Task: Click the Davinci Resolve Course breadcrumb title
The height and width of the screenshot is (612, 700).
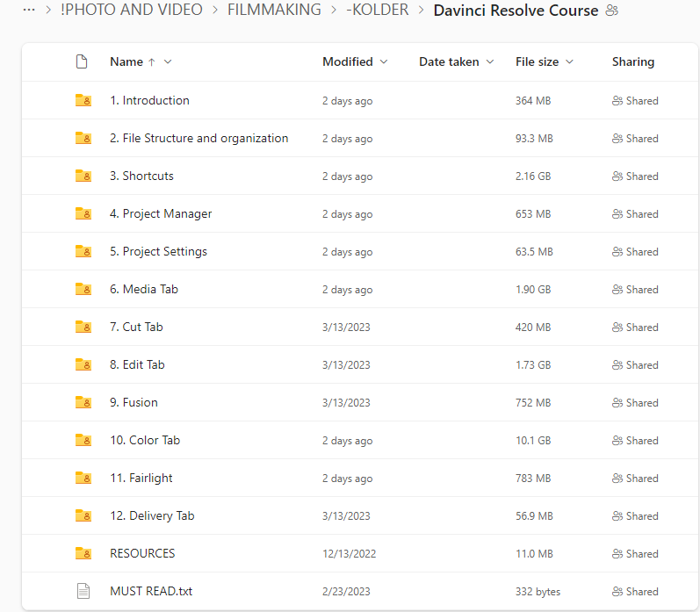Action: (x=516, y=11)
